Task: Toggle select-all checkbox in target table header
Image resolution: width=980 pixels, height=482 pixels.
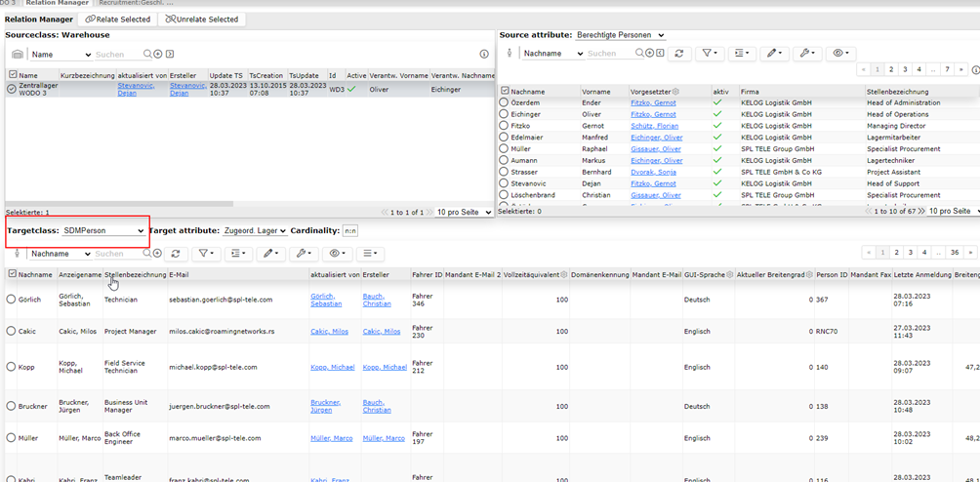Action: click(x=12, y=273)
